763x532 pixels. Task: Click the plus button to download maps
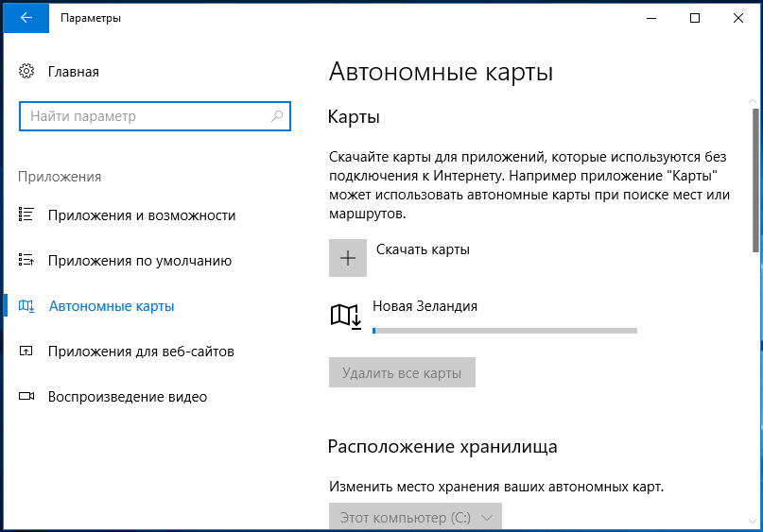[x=348, y=258]
